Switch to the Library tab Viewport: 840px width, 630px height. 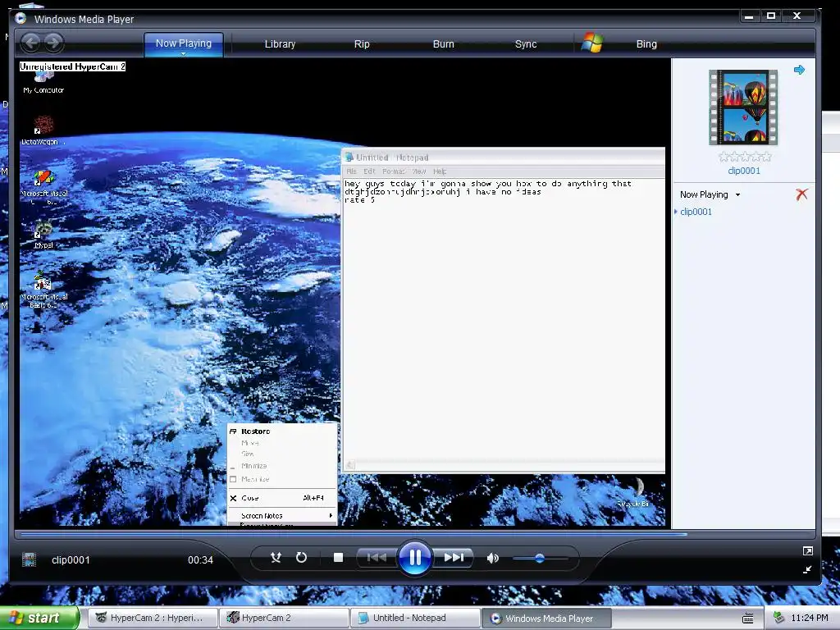(x=280, y=44)
